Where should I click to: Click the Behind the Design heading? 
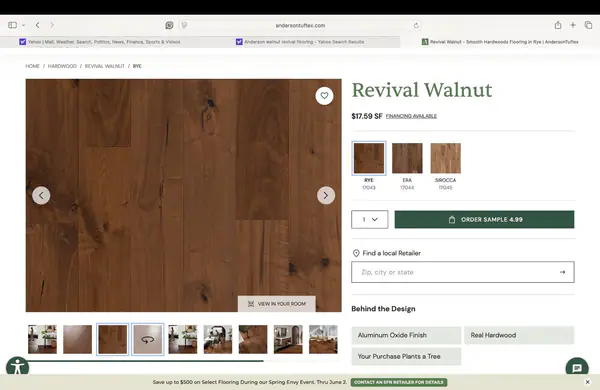click(x=383, y=309)
